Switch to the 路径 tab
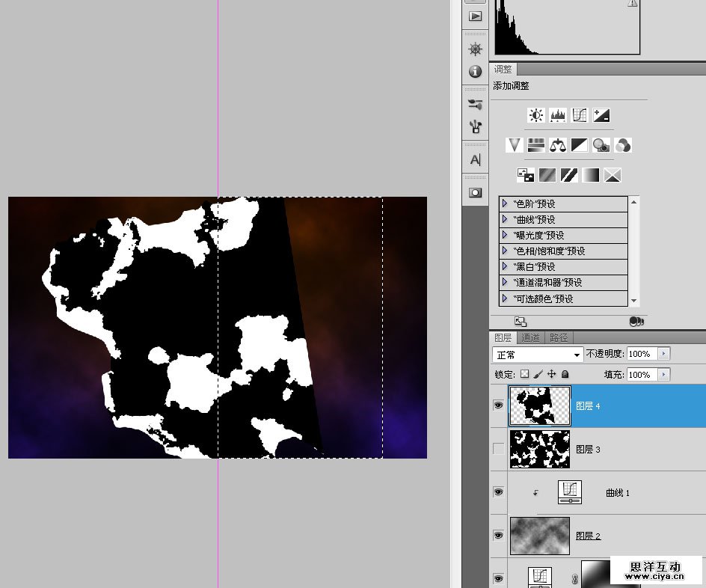 [558, 338]
